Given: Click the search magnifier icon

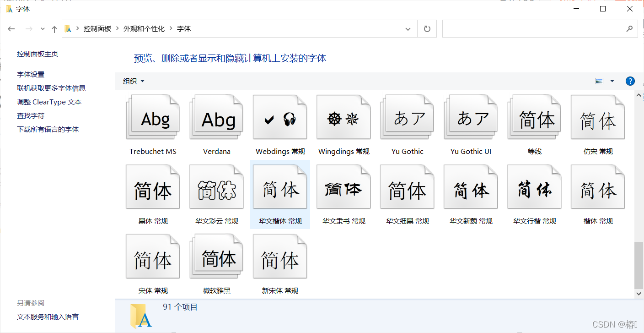Looking at the screenshot, I should click(629, 28).
